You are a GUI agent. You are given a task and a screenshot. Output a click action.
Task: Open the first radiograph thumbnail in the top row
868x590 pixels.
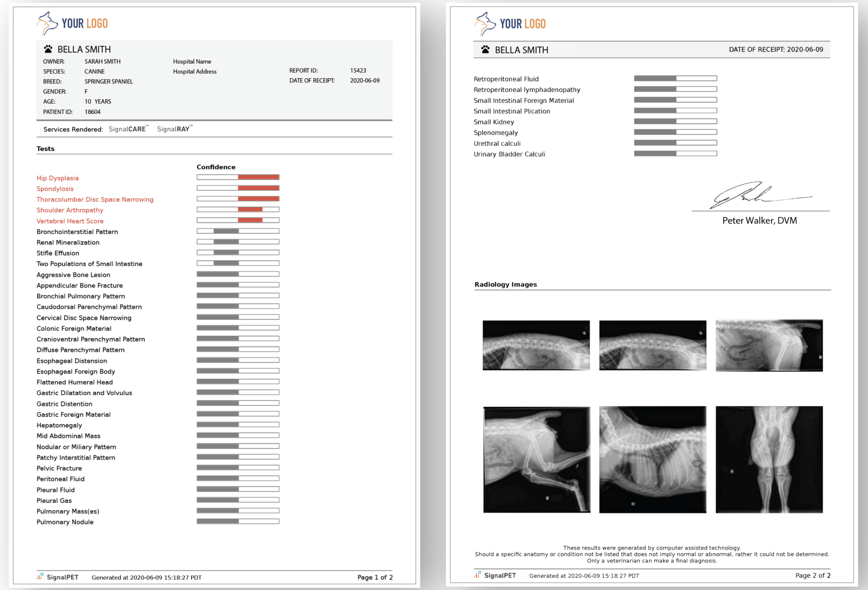536,345
